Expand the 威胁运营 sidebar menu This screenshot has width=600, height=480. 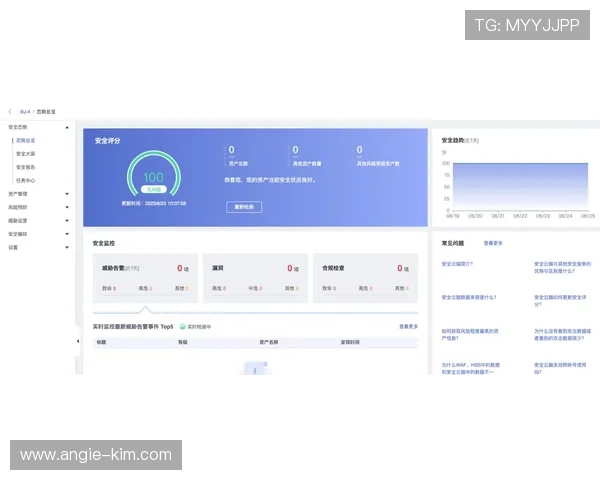[67, 220]
